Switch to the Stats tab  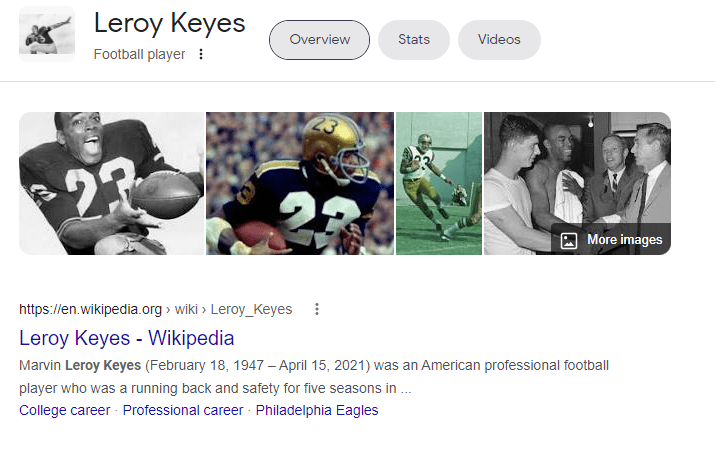414,40
